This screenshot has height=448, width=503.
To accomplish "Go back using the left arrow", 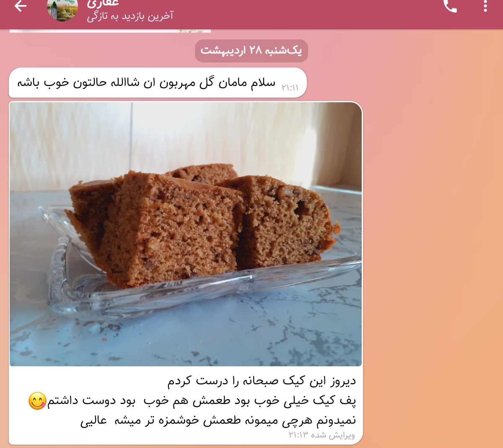I will 20,6.
